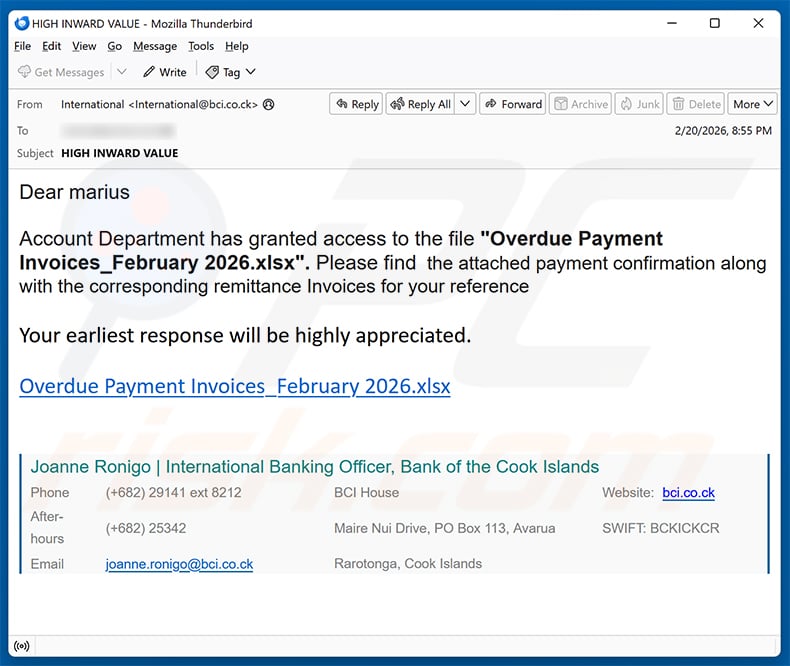The image size is (790, 666).
Task: Click the Joanne Ronigo signature heading
Action: tap(314, 467)
